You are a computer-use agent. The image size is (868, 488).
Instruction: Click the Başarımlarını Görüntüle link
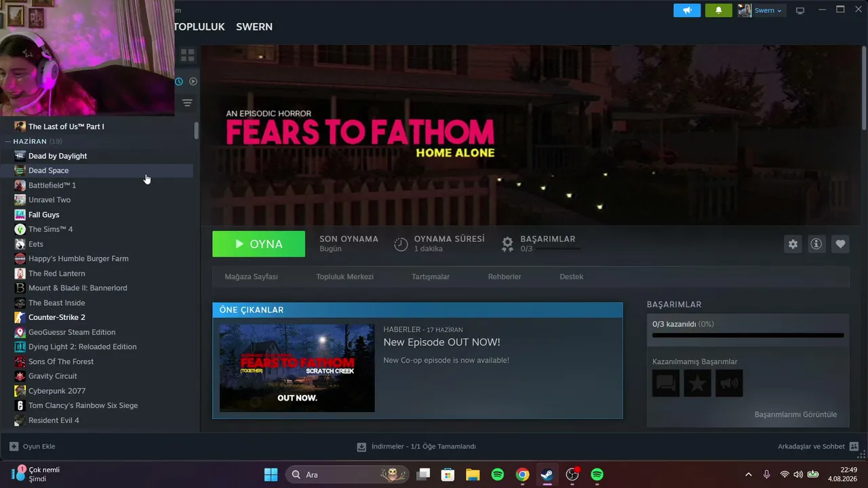click(x=795, y=414)
